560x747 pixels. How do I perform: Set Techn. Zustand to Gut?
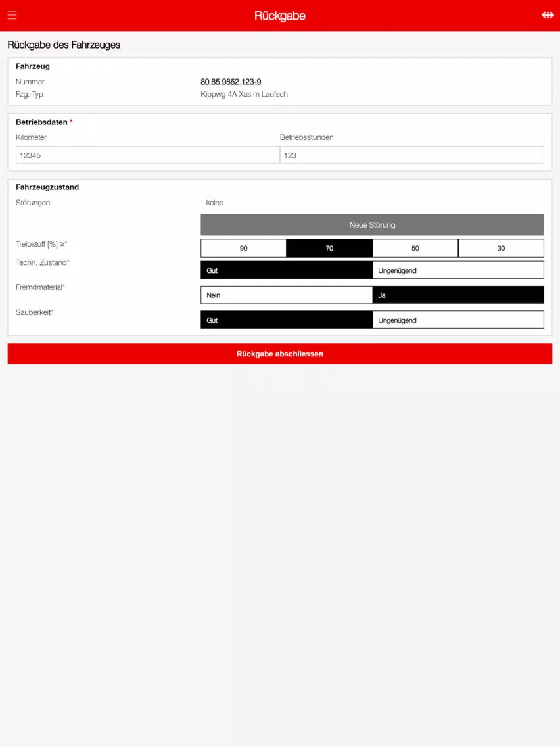(286, 270)
